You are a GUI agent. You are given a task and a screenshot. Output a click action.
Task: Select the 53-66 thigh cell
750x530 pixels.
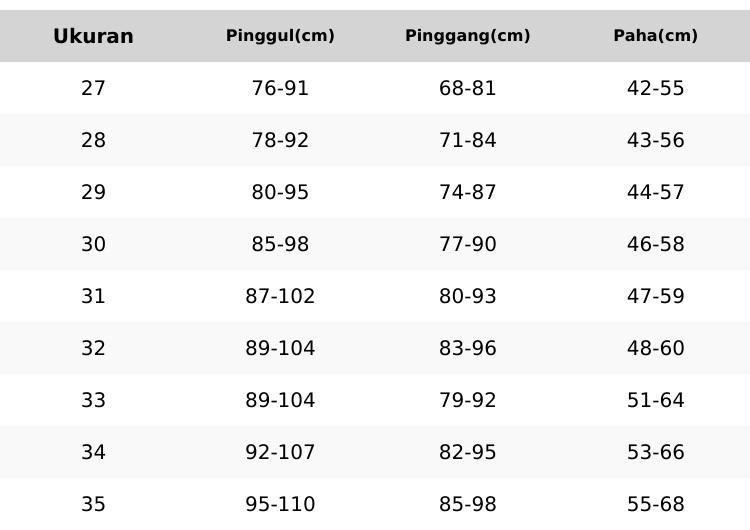click(x=655, y=453)
